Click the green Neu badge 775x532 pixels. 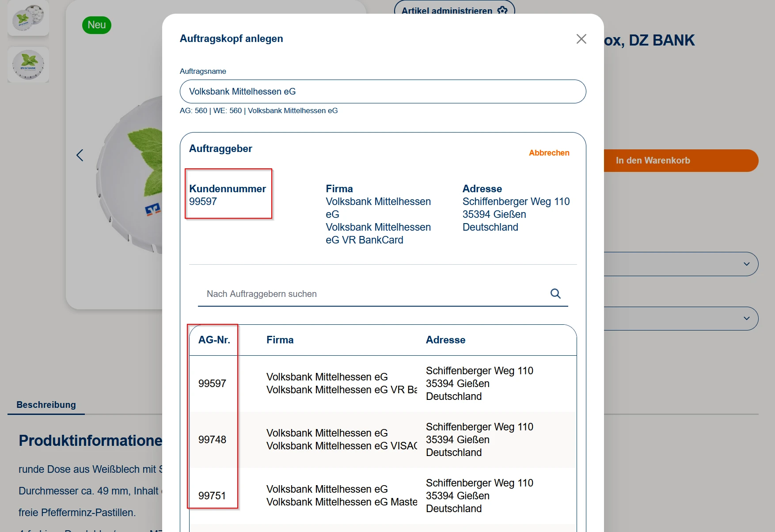click(x=96, y=25)
